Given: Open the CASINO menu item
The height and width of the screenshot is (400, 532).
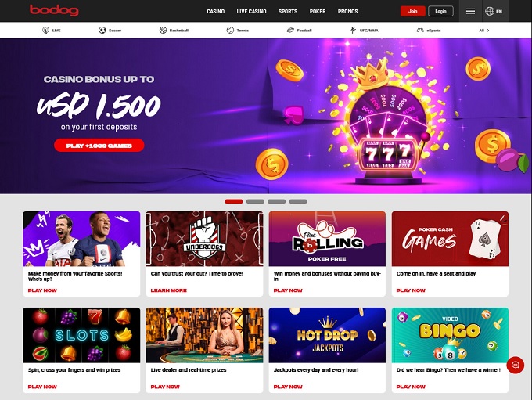Looking at the screenshot, I should pyautogui.click(x=215, y=11).
